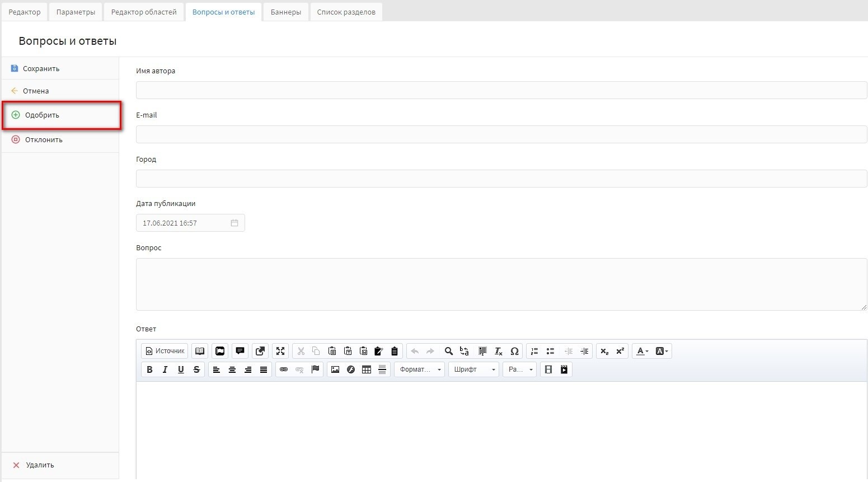Open the Список разделов tab
This screenshot has height=482, width=868.
346,12
